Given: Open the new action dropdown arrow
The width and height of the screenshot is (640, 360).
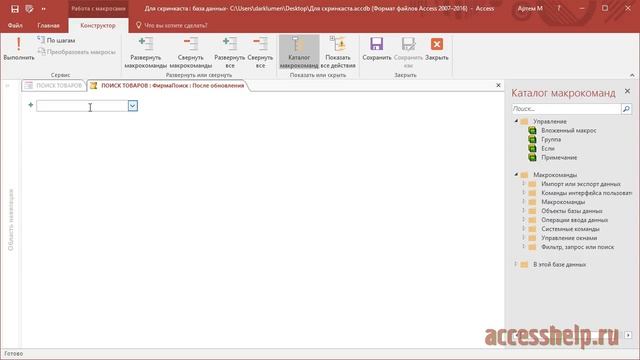Looking at the screenshot, I should (133, 106).
